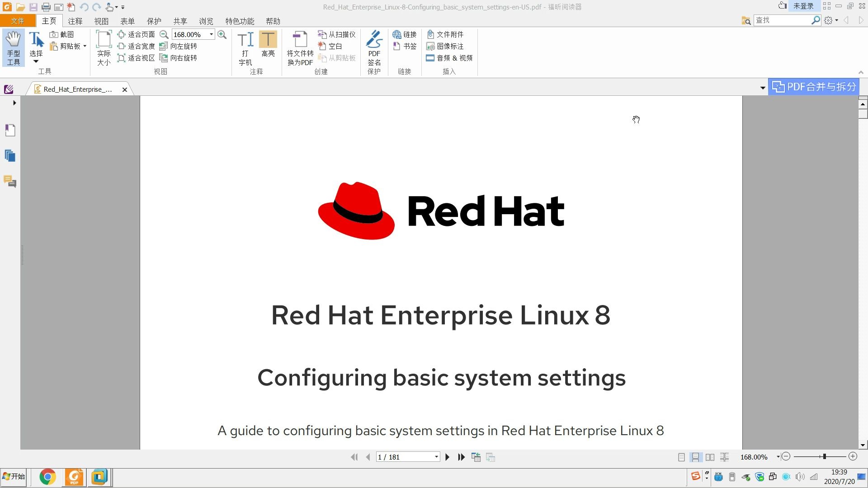Screen dimensions: 868x488
Task: Insert audio & video
Action: (449, 58)
